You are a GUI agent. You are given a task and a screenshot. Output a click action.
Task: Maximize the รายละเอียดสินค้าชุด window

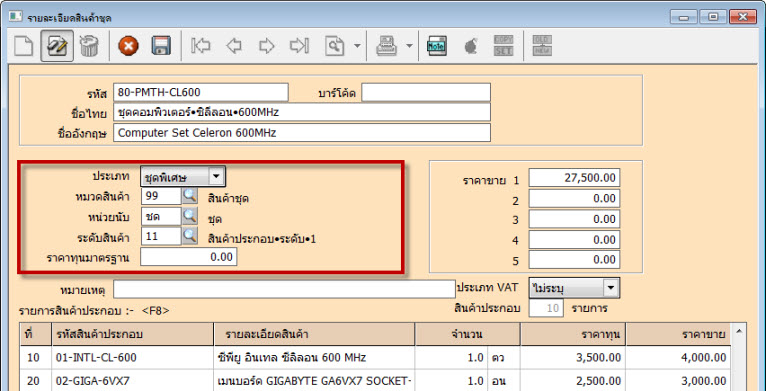pyautogui.click(x=713, y=17)
